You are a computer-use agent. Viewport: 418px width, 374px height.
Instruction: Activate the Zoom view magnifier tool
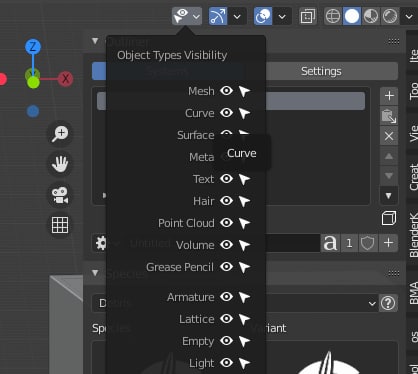(60, 133)
